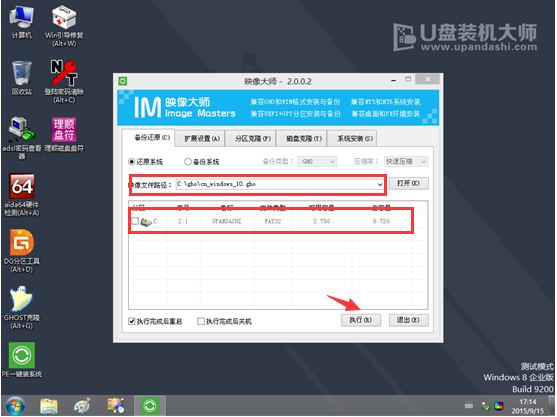Tick the C: partition checkbox
This screenshot has height=417, width=557.
tap(135, 221)
